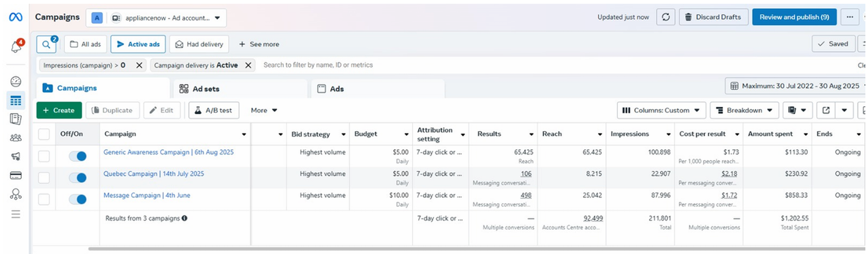Click Review and publish (9) button
Screen dimensions: 868x254
tap(794, 17)
